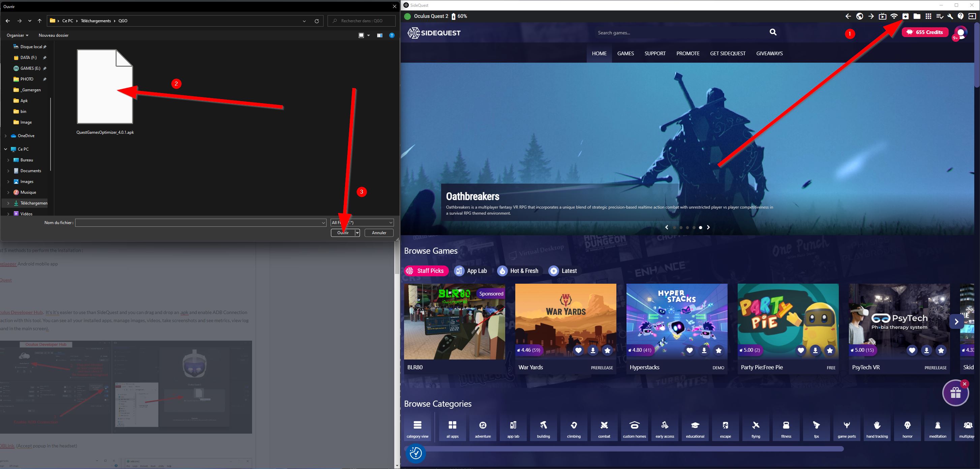980x469 pixels.
Task: Open headset file manager folder icon
Action: (x=917, y=17)
